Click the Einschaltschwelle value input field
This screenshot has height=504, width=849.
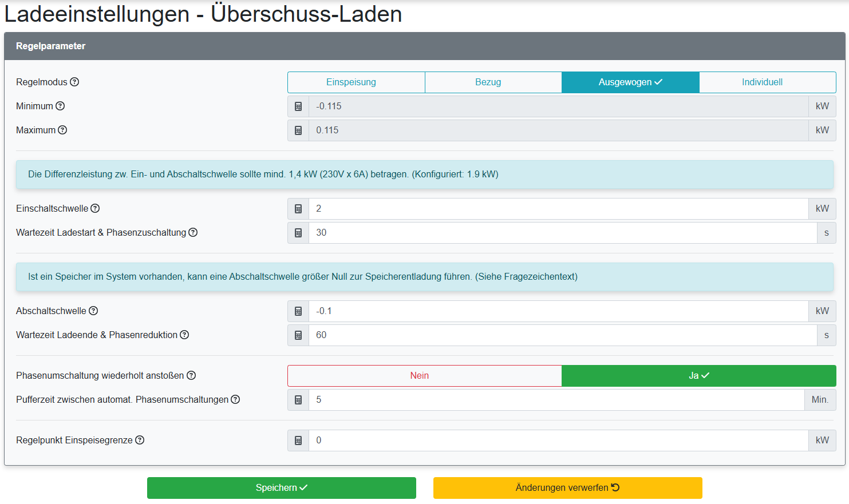pos(515,208)
